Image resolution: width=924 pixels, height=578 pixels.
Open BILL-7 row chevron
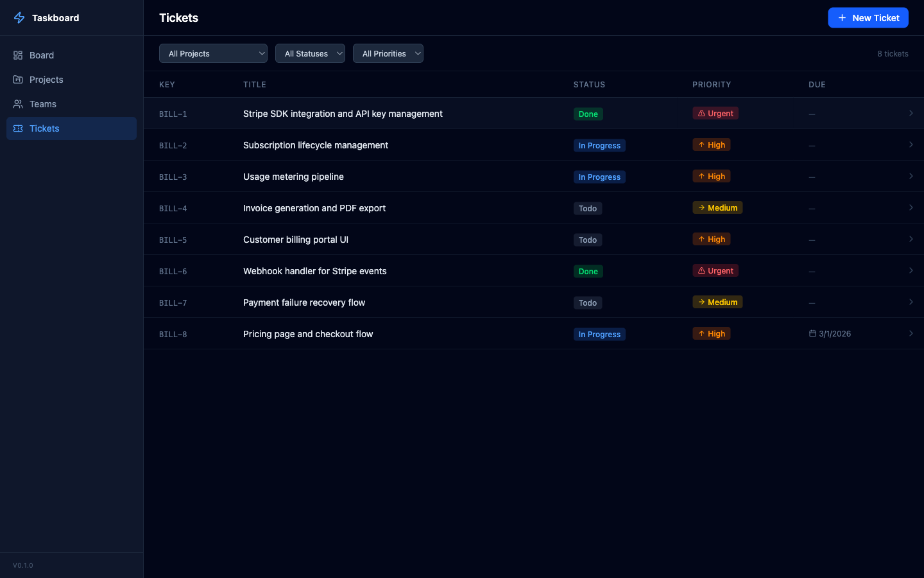pyautogui.click(x=911, y=302)
